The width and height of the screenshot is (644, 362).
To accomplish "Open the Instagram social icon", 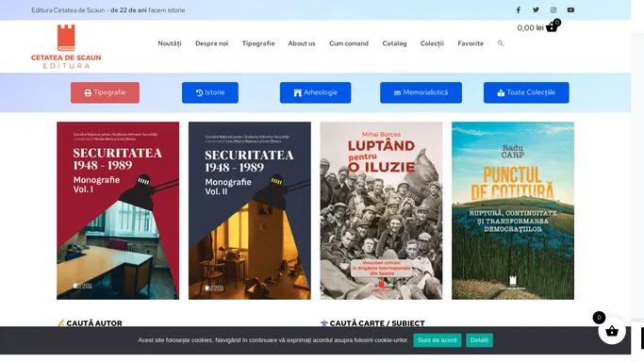I will pyautogui.click(x=553, y=9).
